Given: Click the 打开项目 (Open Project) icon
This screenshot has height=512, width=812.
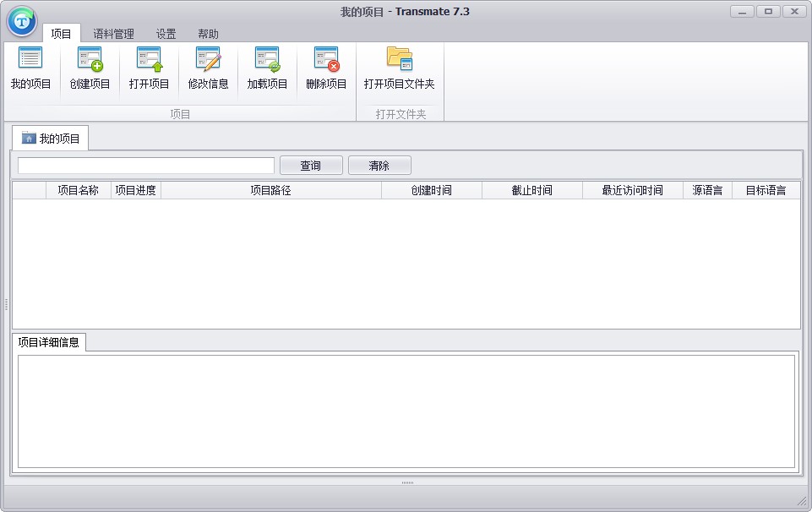Looking at the screenshot, I should click(x=148, y=68).
